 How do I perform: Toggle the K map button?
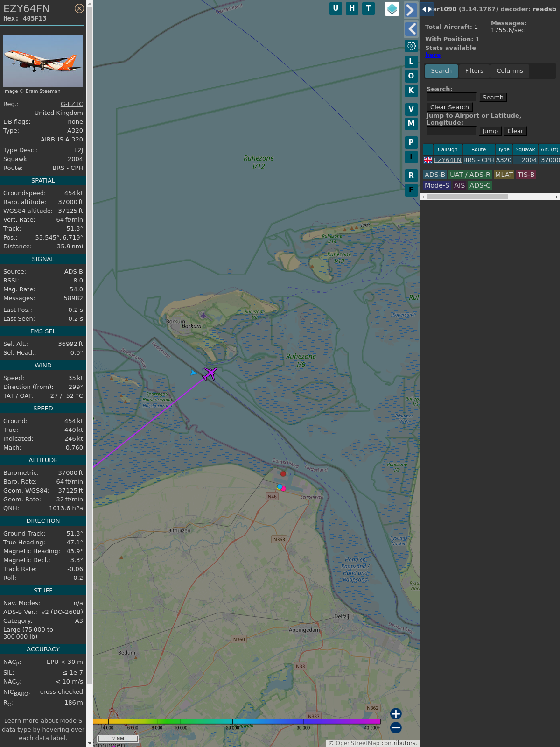coord(411,91)
